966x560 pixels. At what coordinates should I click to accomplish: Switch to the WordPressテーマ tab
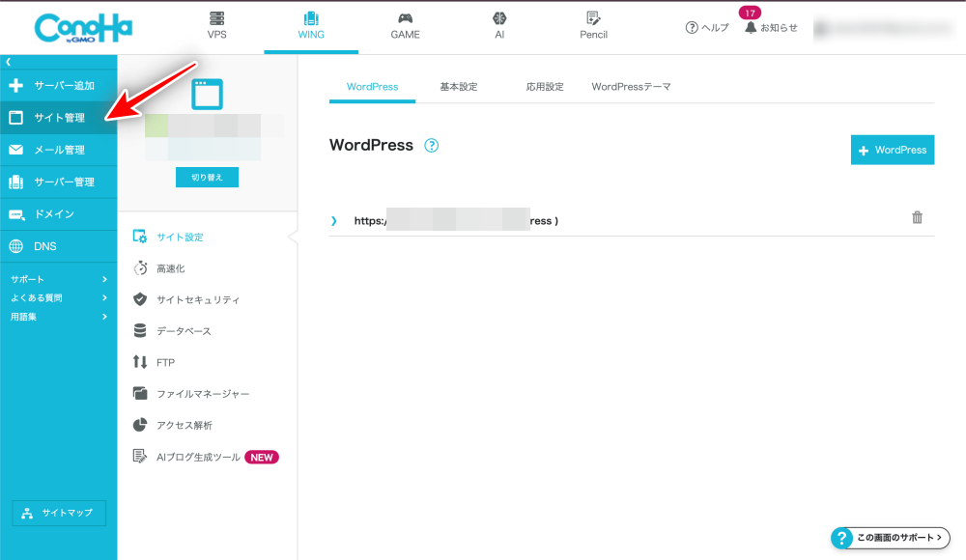(x=631, y=87)
